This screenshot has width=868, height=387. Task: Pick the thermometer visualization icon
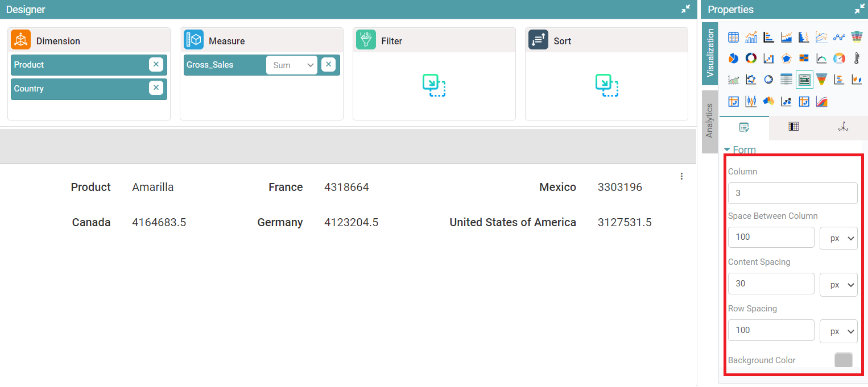click(x=857, y=59)
